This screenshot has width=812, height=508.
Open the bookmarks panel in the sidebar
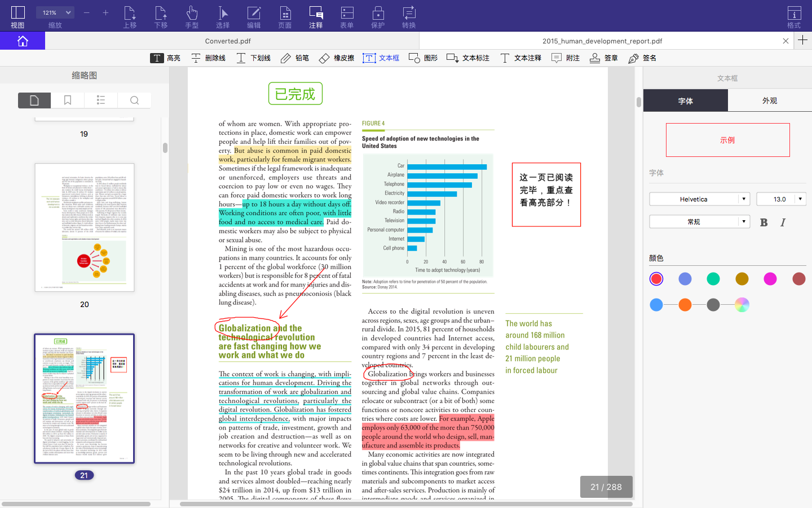point(68,100)
